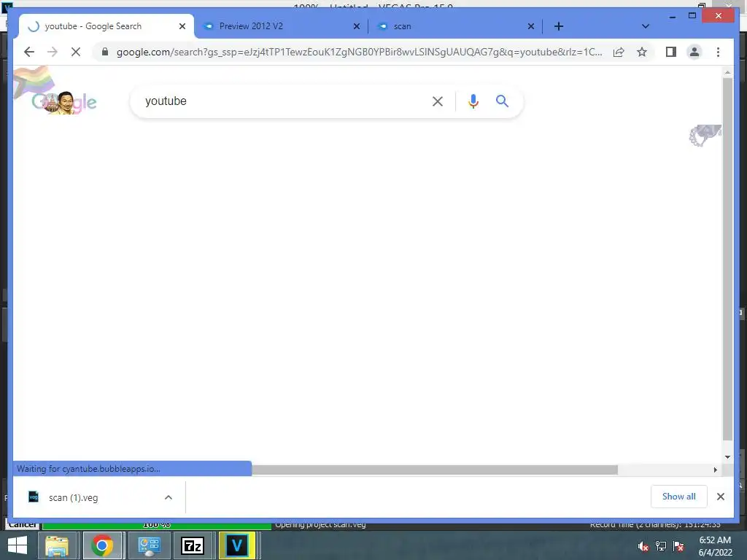This screenshot has height=560, width=747.
Task: Stop loading the page
Action: [76, 52]
